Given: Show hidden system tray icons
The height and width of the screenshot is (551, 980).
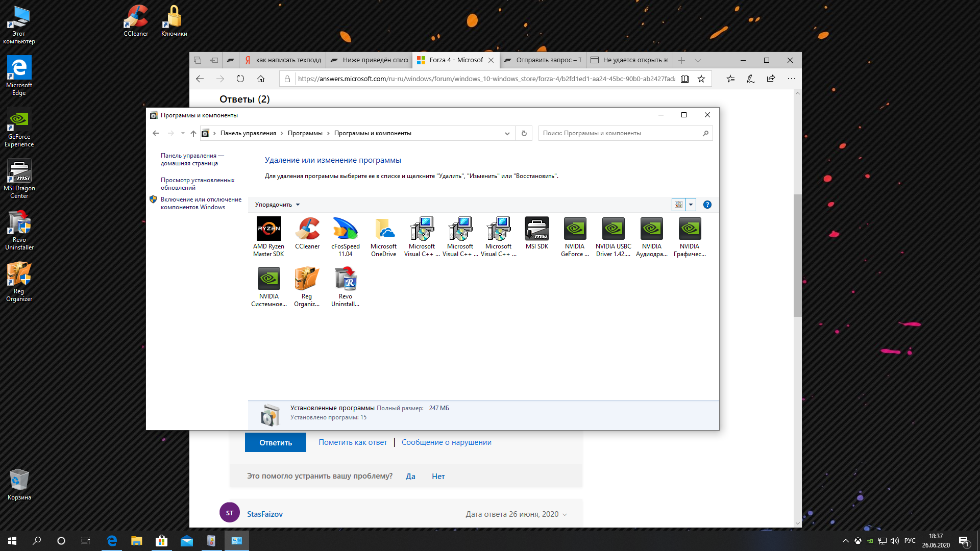Looking at the screenshot, I should 845,541.
